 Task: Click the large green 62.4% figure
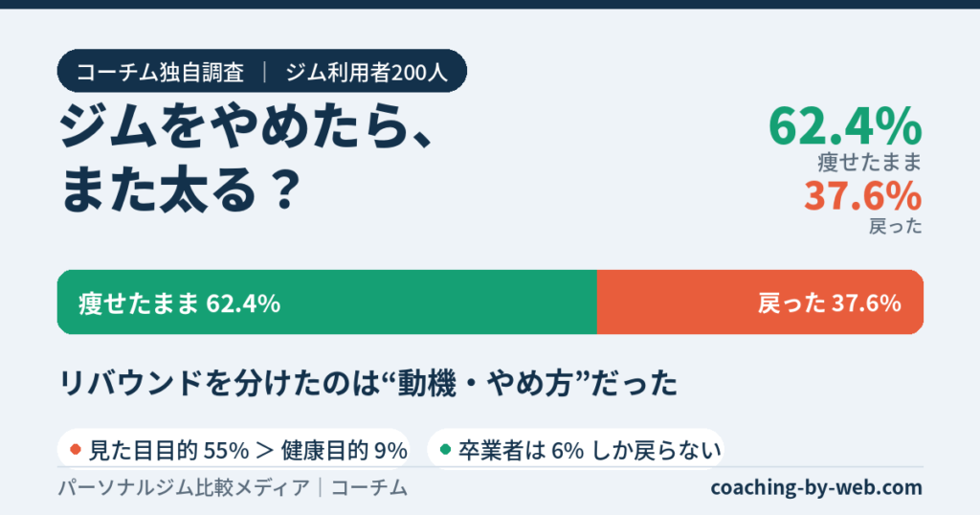pyautogui.click(x=845, y=126)
